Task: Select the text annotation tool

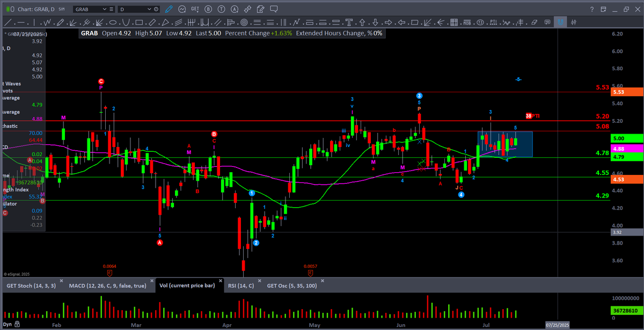Action: pyautogui.click(x=349, y=22)
